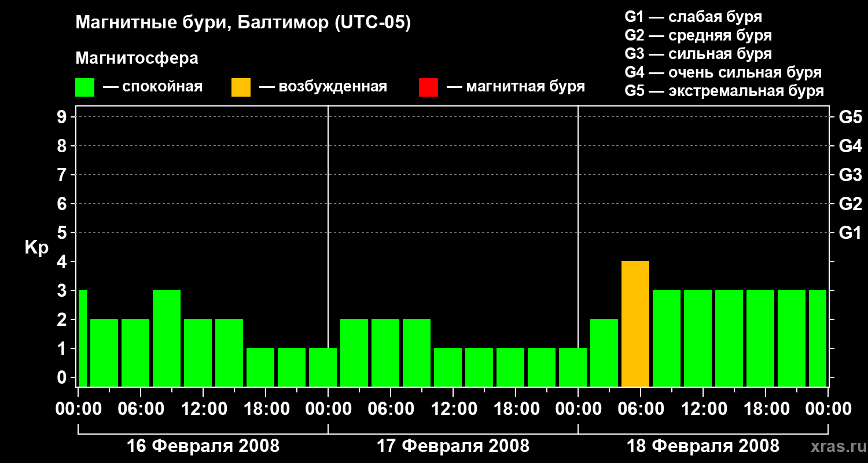Click the "G3" label on the right axis

tap(850, 175)
